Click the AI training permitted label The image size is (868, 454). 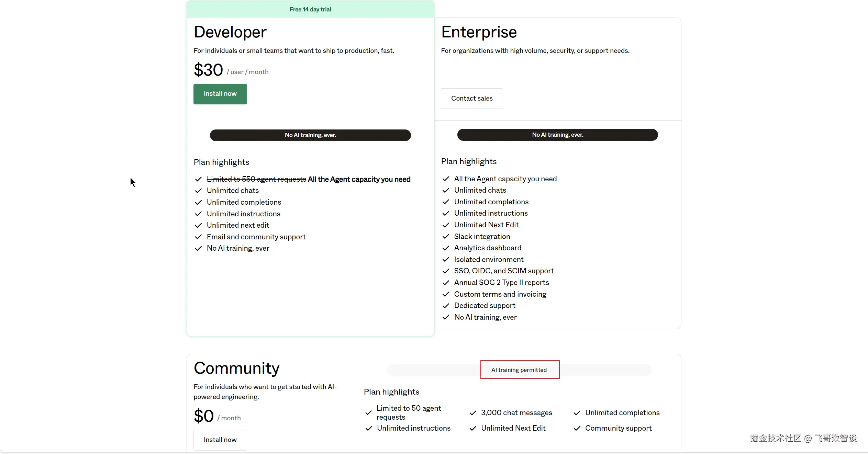coord(519,370)
